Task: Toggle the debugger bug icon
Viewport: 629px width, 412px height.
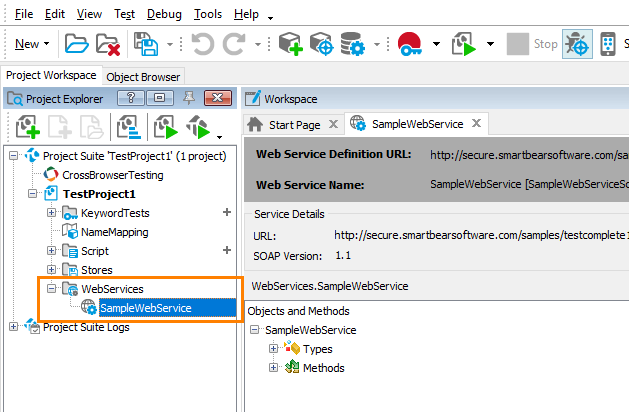Action: [576, 44]
